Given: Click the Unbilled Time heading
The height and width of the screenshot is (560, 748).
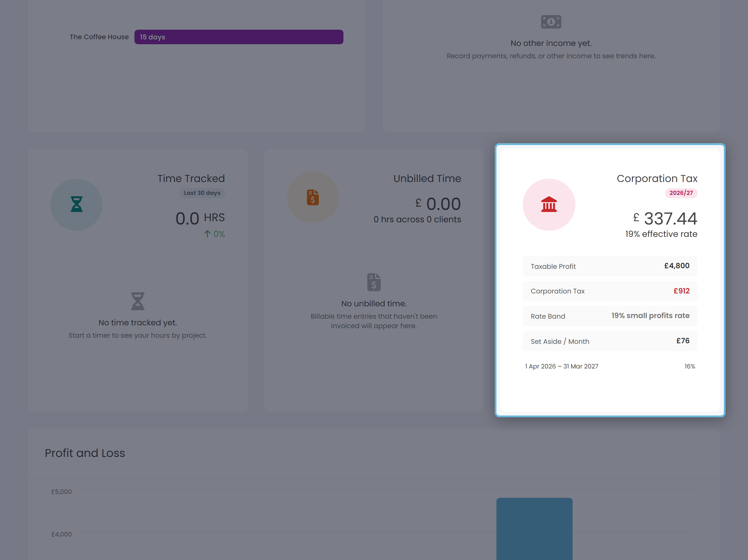Looking at the screenshot, I should (427, 178).
